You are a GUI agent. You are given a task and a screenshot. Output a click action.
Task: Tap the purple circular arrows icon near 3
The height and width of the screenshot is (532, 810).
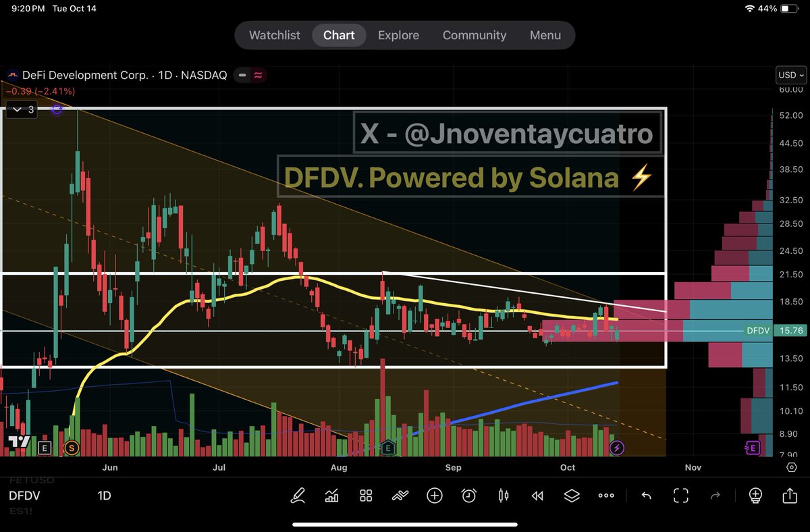(x=57, y=109)
